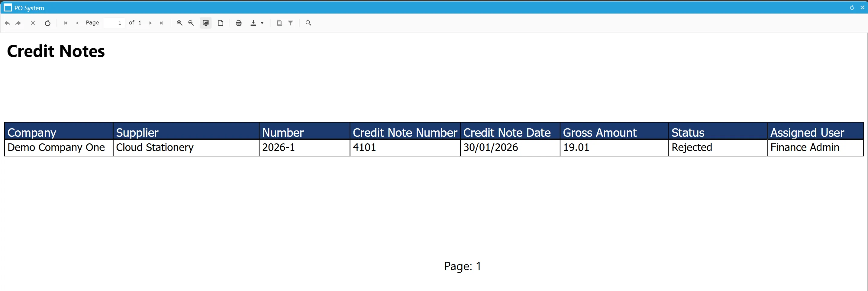Refresh the Credit Notes report
This screenshot has width=868, height=291.
tap(47, 23)
